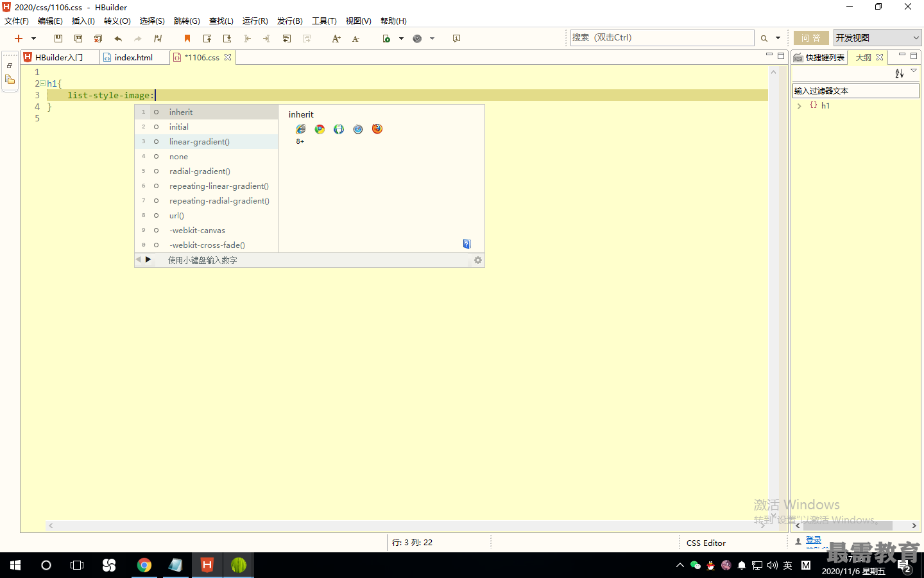
Task: Open Chrome from the Windows taskbar
Action: coord(144,565)
